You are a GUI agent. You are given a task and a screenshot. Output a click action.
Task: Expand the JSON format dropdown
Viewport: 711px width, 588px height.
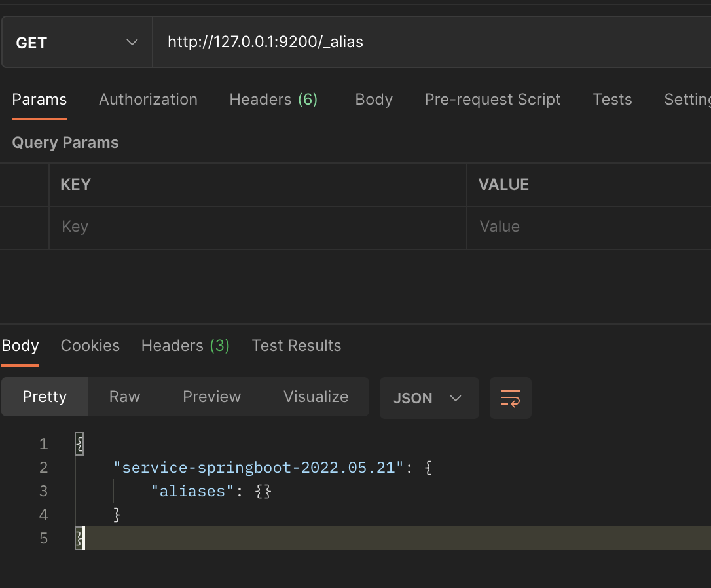429,398
